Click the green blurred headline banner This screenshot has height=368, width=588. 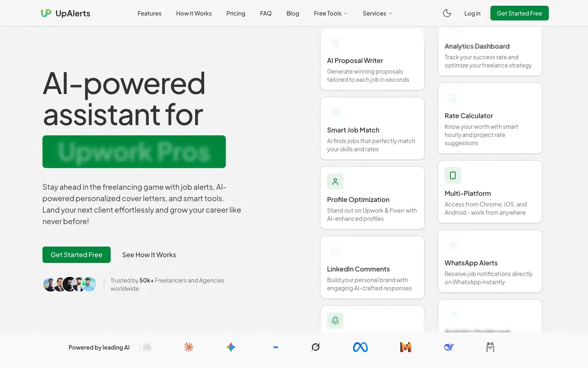coord(134,152)
